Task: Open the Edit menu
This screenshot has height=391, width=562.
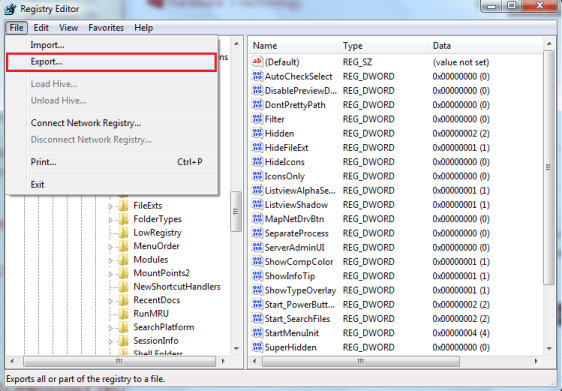Action: click(41, 28)
